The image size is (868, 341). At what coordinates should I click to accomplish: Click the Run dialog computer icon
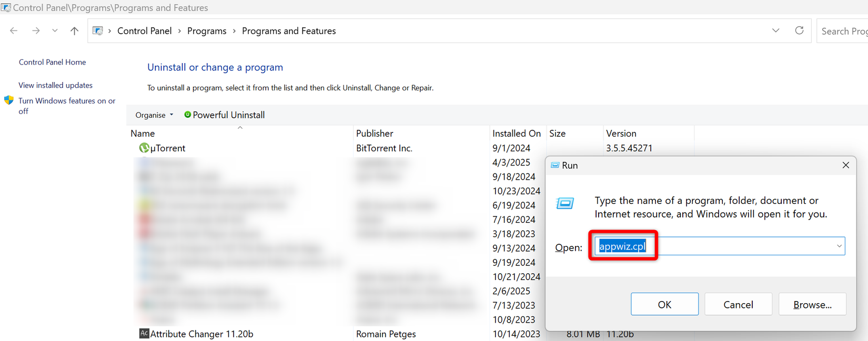pyautogui.click(x=565, y=203)
